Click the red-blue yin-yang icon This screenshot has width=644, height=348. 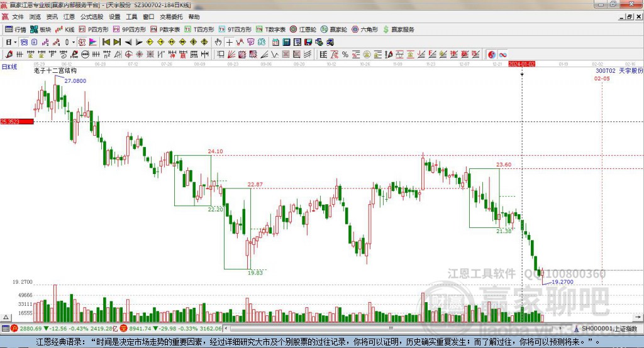(492, 54)
